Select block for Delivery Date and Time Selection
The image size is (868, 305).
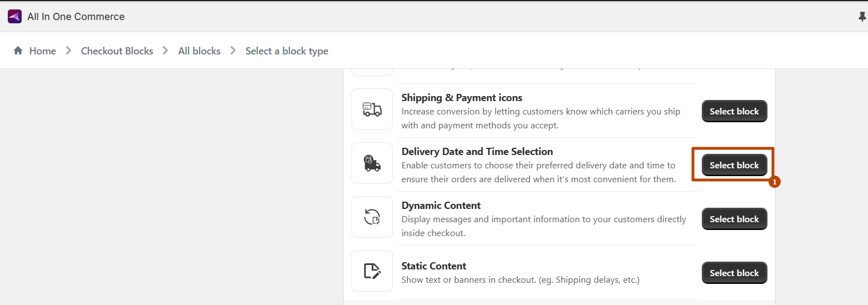pos(734,165)
